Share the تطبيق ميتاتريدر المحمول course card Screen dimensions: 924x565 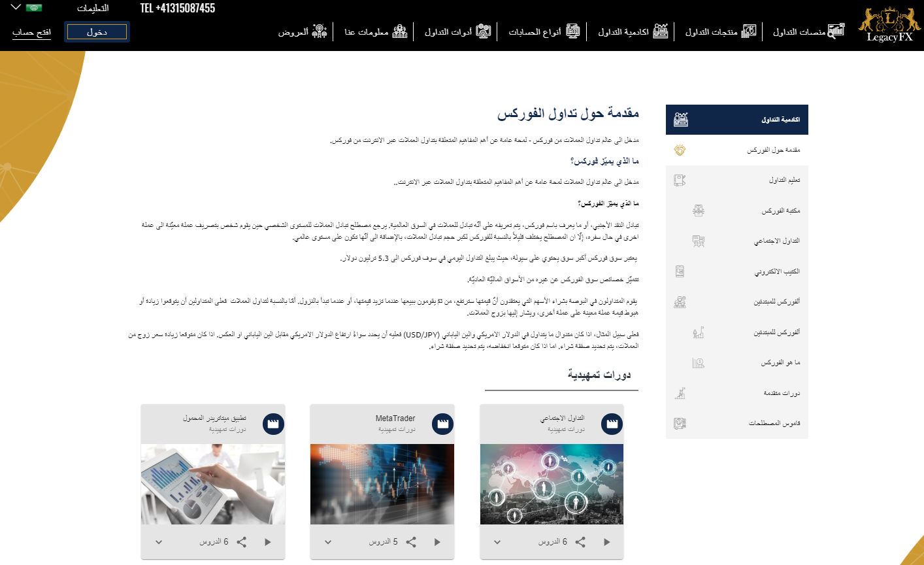241,542
